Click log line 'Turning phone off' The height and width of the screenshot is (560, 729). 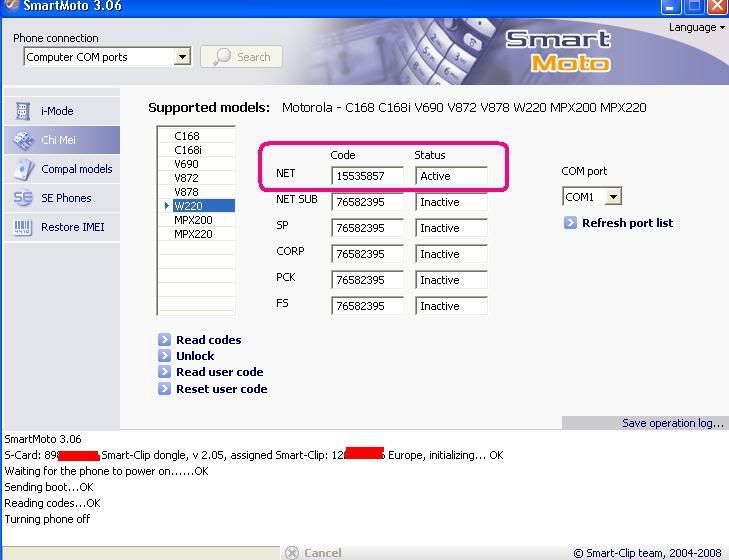[47, 519]
